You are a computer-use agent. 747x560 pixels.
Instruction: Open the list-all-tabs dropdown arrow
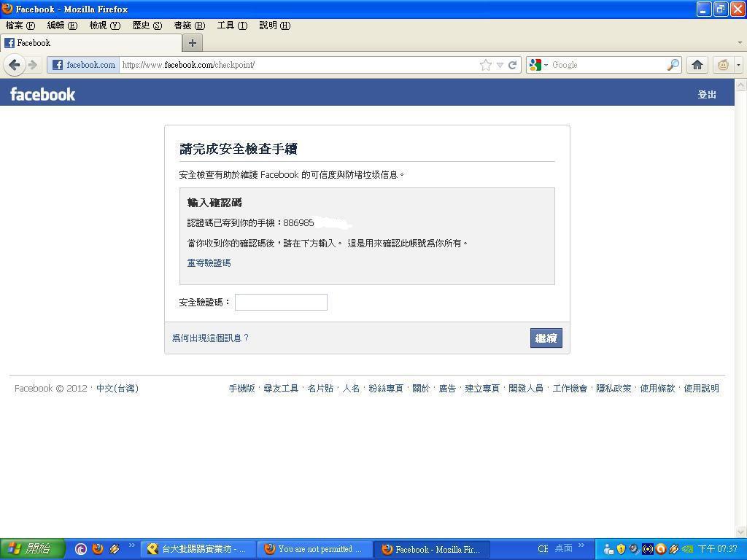pos(740,43)
